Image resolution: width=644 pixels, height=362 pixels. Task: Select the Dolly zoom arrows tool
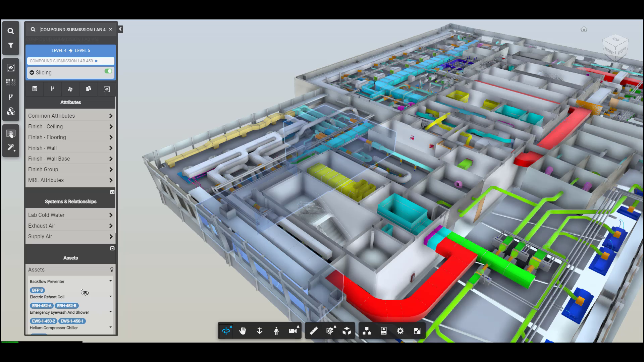pos(260,331)
